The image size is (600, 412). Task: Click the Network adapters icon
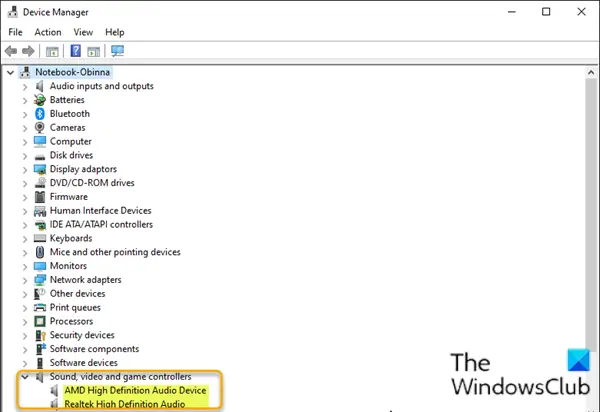click(40, 280)
